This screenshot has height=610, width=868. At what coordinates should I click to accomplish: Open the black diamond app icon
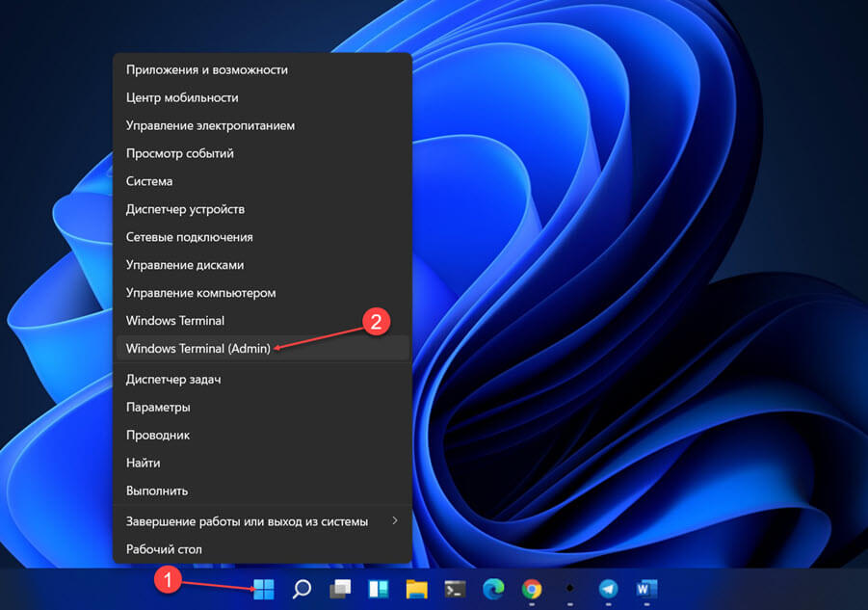point(569,588)
